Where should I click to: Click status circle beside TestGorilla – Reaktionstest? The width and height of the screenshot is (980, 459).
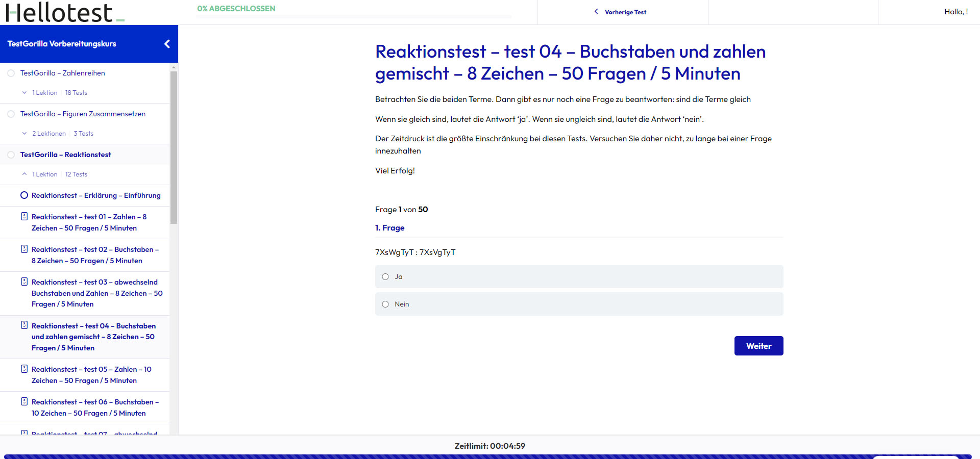(11, 155)
